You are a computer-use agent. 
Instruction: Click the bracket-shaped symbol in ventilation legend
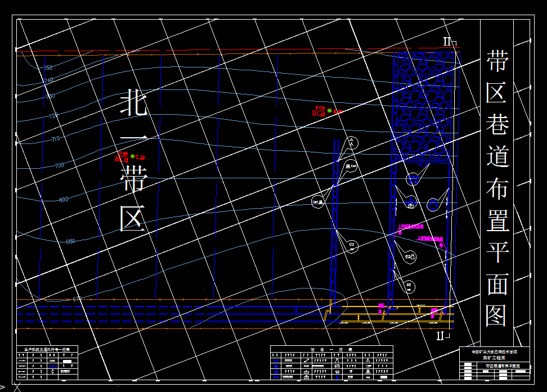(x=53, y=371)
